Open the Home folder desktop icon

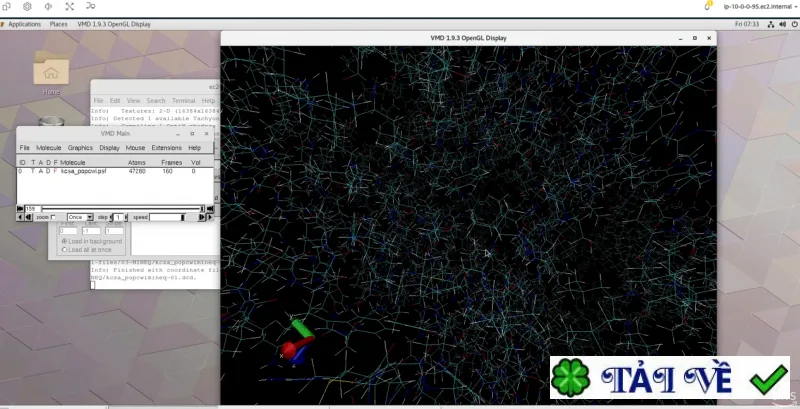coord(51,73)
